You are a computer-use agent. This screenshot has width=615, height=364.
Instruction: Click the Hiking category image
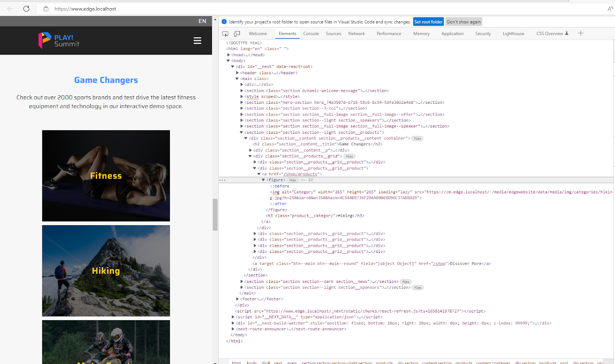pyautogui.click(x=106, y=271)
